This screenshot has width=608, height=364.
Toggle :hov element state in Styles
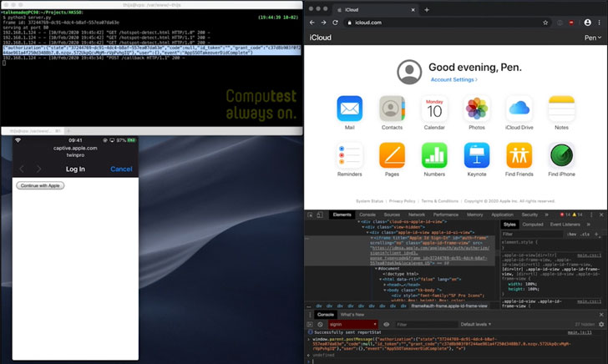click(571, 234)
